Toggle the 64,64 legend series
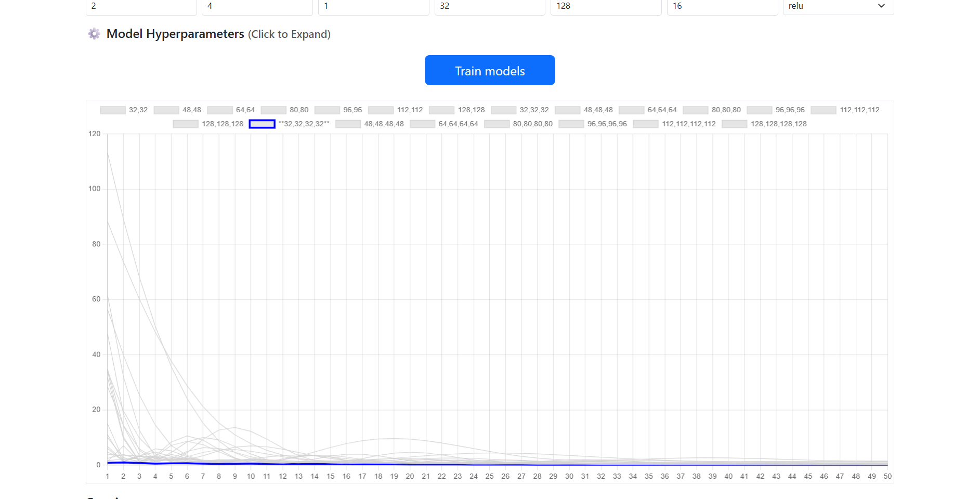This screenshot has height=499, width=980. tap(231, 110)
